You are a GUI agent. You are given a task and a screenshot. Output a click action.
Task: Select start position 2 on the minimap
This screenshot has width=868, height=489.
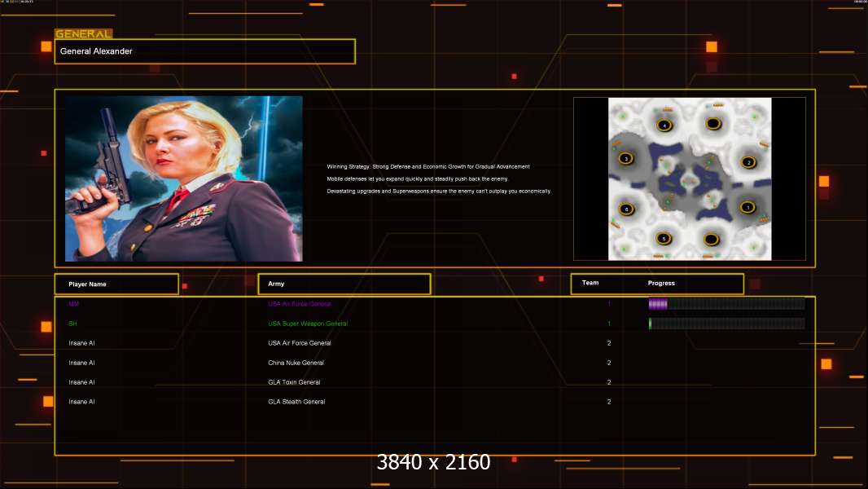pos(749,162)
